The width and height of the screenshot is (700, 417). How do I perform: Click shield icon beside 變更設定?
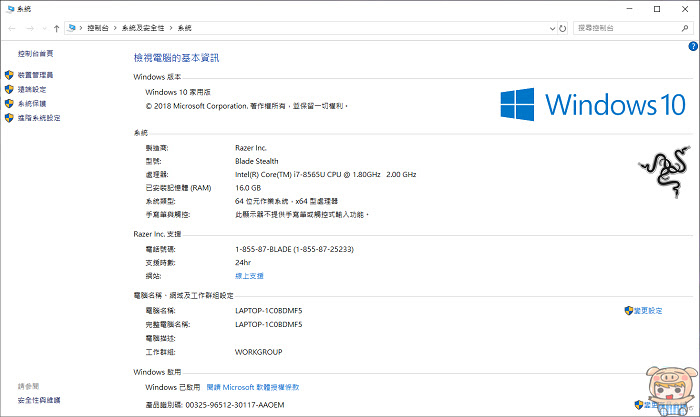click(x=629, y=311)
